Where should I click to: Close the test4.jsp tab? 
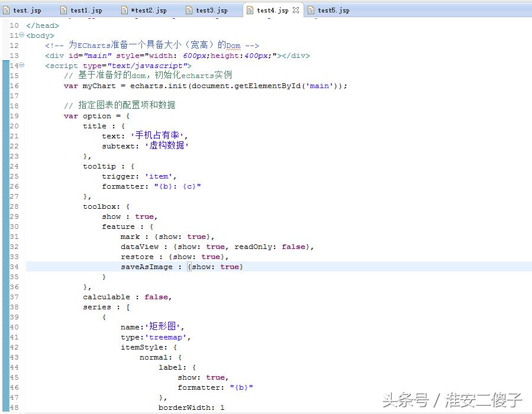(296, 10)
